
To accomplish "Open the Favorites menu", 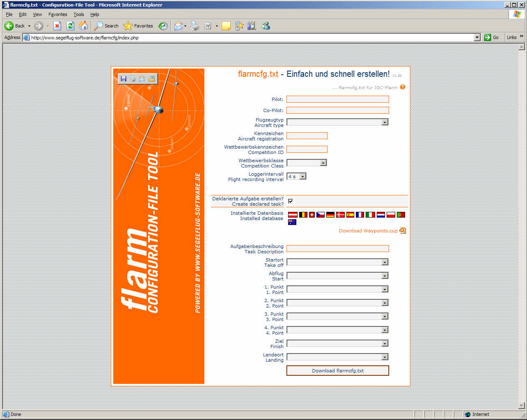I will pyautogui.click(x=57, y=14).
